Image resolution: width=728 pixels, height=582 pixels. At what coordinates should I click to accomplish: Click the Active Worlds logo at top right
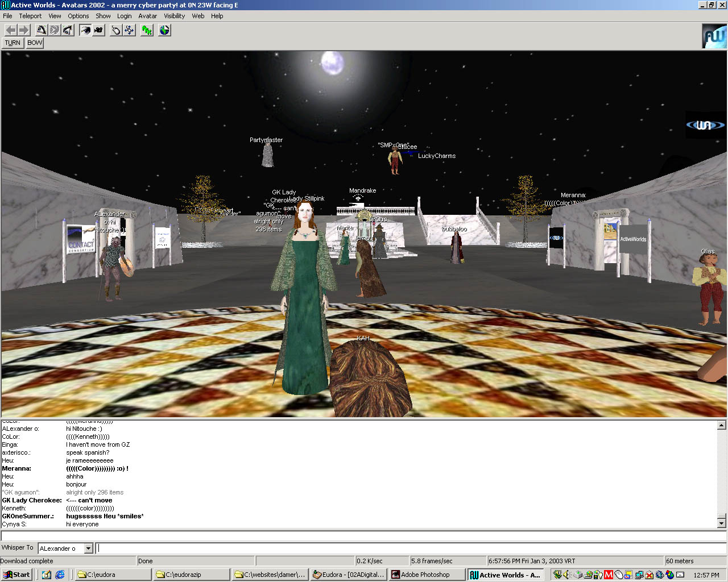tap(714, 36)
